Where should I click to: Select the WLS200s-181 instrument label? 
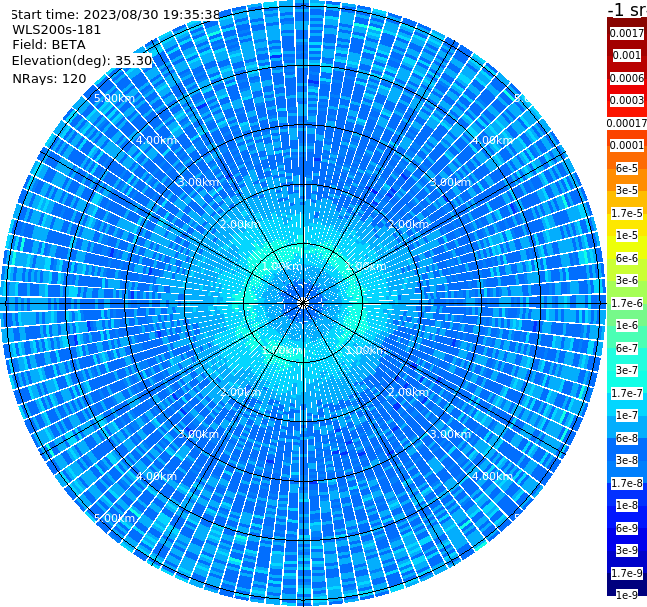(57, 30)
